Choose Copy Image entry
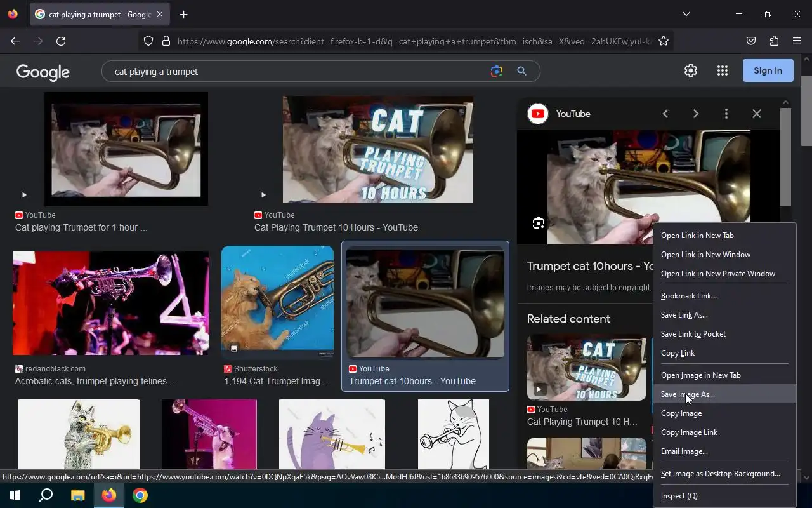Screen dimensions: 812x508 (724, 413)
